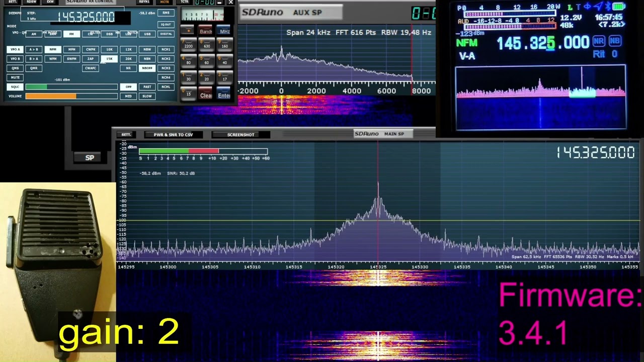Select the 40 band key

[224, 62]
